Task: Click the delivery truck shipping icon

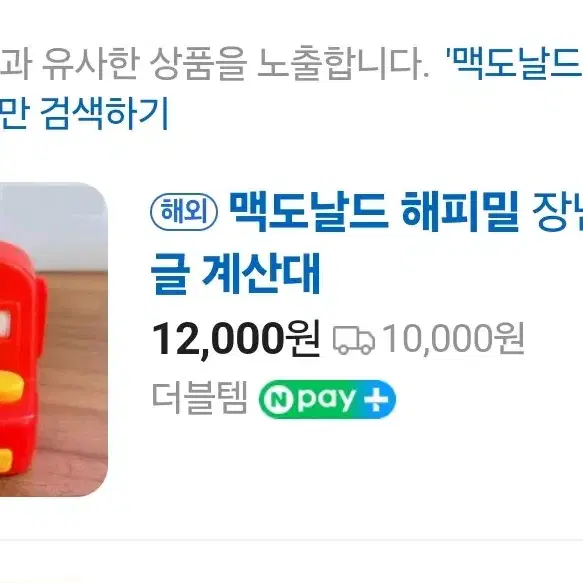Action: [354, 339]
